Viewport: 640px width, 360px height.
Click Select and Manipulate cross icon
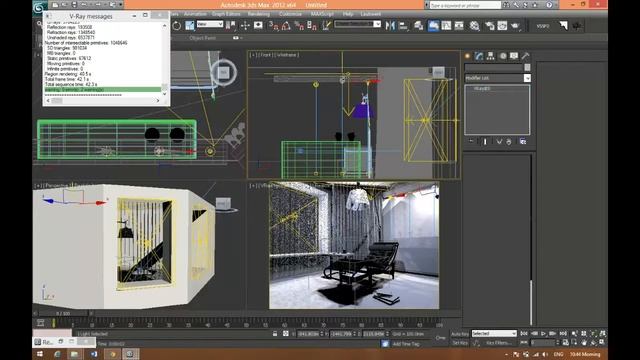245,25
